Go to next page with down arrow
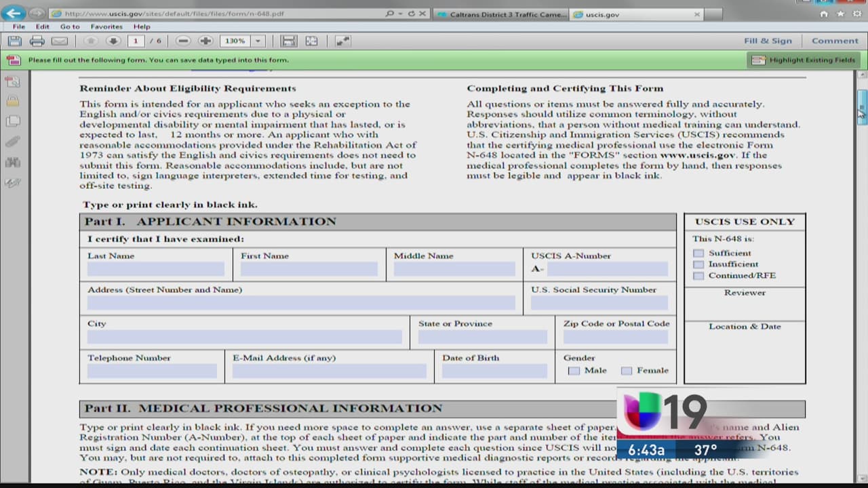 (113, 41)
